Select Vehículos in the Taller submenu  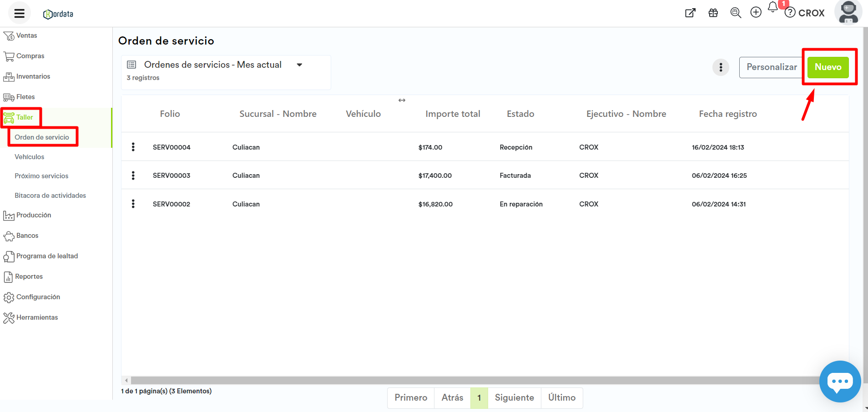30,157
